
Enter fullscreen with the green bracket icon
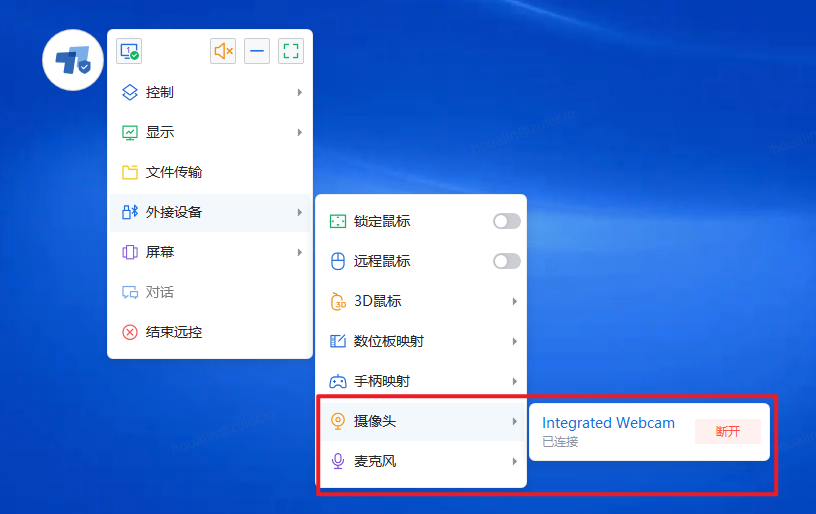coord(291,51)
